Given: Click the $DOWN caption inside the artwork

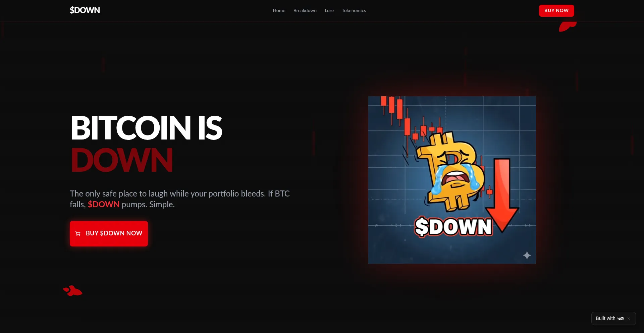Looking at the screenshot, I should [453, 227].
